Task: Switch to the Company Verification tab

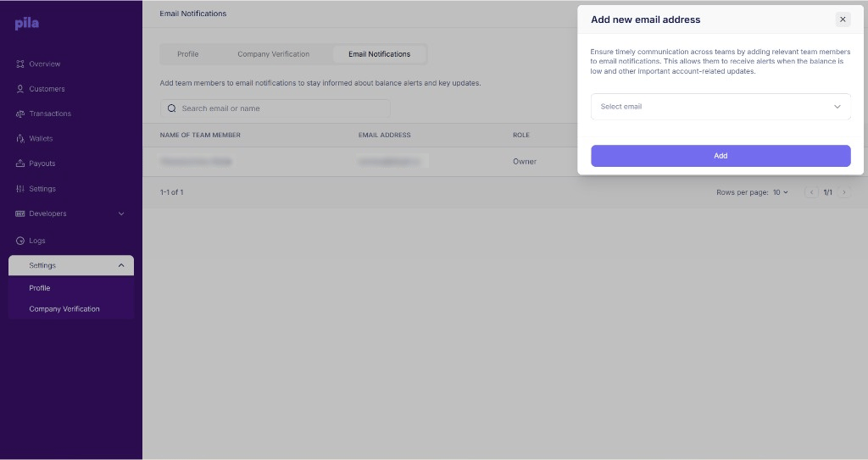Action: point(274,54)
